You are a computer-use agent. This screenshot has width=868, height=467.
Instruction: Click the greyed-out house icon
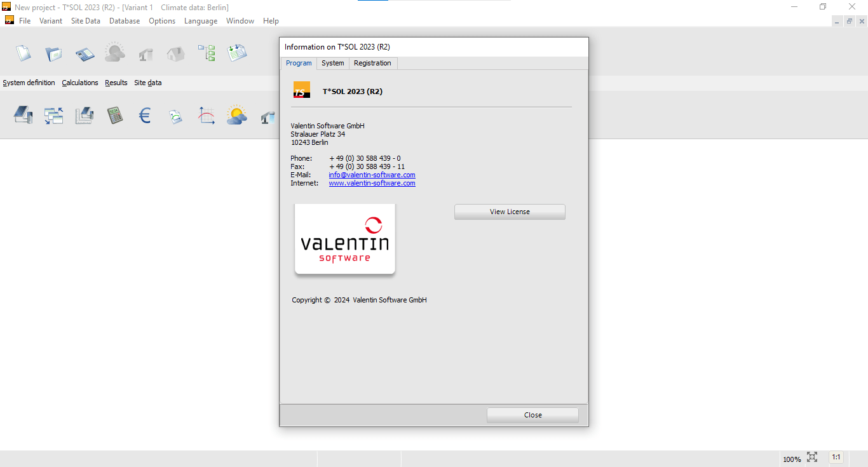(x=175, y=53)
